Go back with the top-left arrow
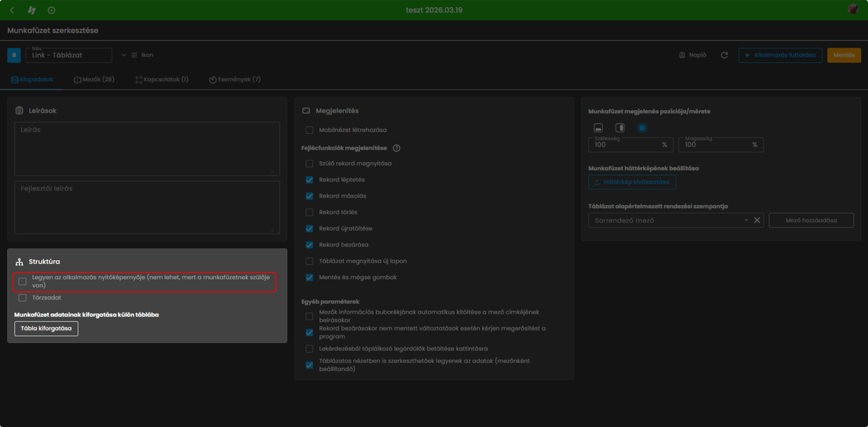The height and width of the screenshot is (427, 868). 12,10
